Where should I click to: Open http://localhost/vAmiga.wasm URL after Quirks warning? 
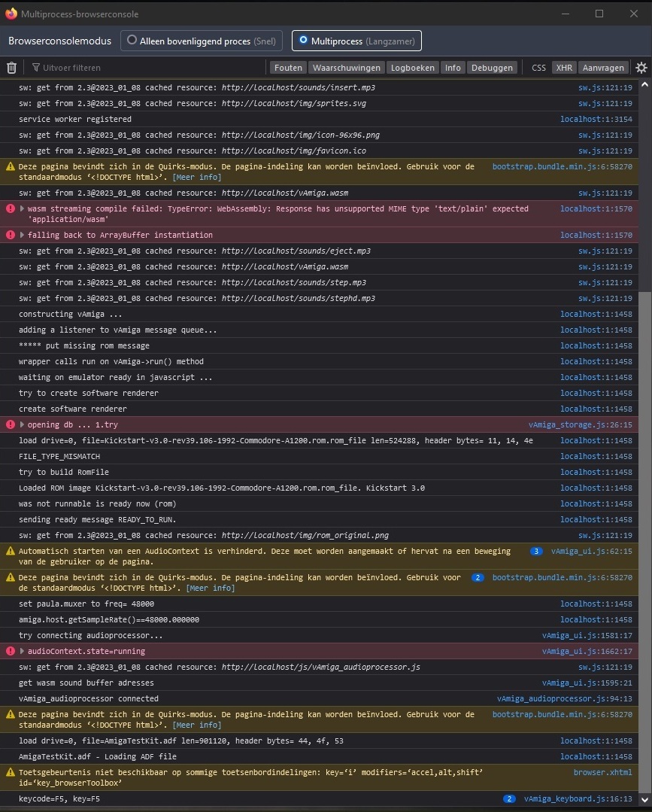click(x=284, y=193)
